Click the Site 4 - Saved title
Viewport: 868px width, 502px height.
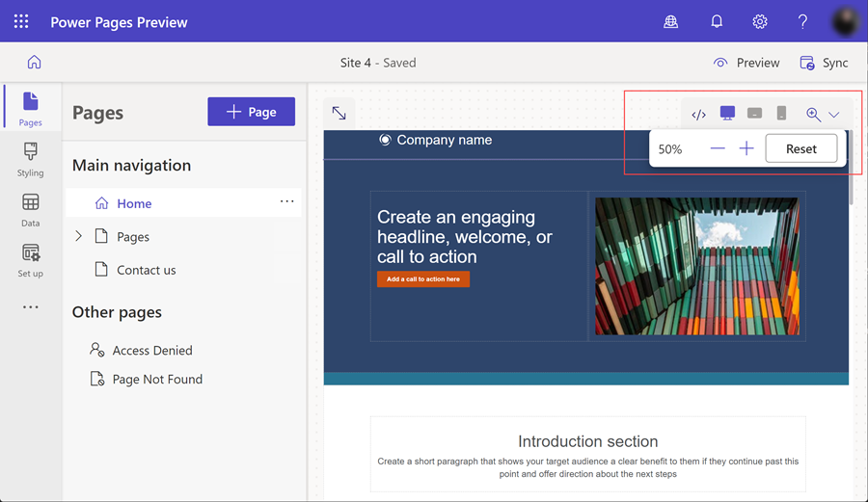click(x=378, y=63)
